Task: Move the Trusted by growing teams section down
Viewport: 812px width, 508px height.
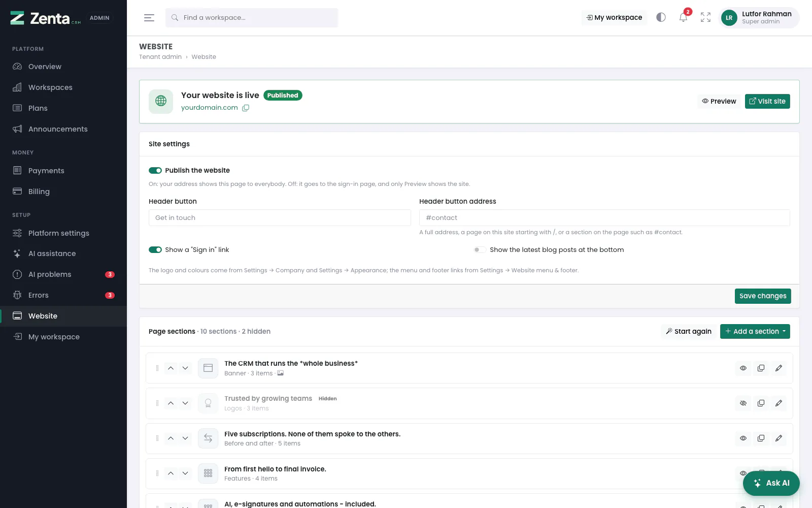Action: coord(185,403)
